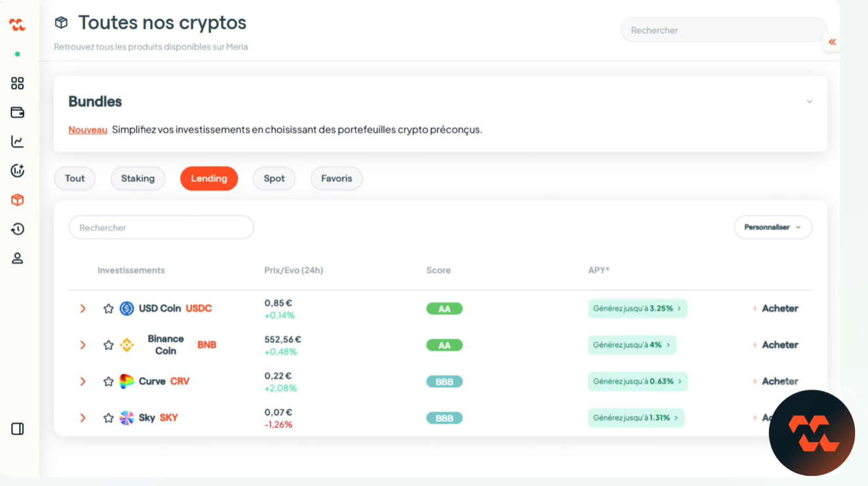Click the SKY ticker text
Screen dimensions: 868x486
click(168, 418)
